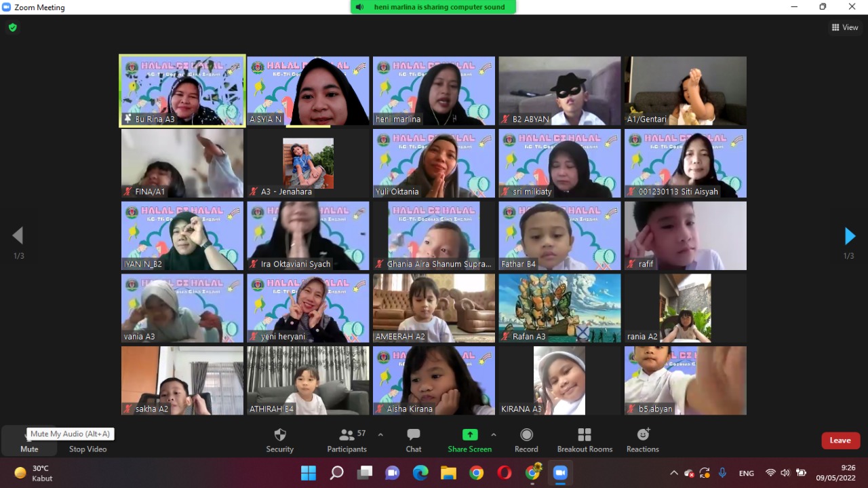Select Bu Rina A3 video tile
The width and height of the screenshot is (868, 488).
[x=182, y=91]
